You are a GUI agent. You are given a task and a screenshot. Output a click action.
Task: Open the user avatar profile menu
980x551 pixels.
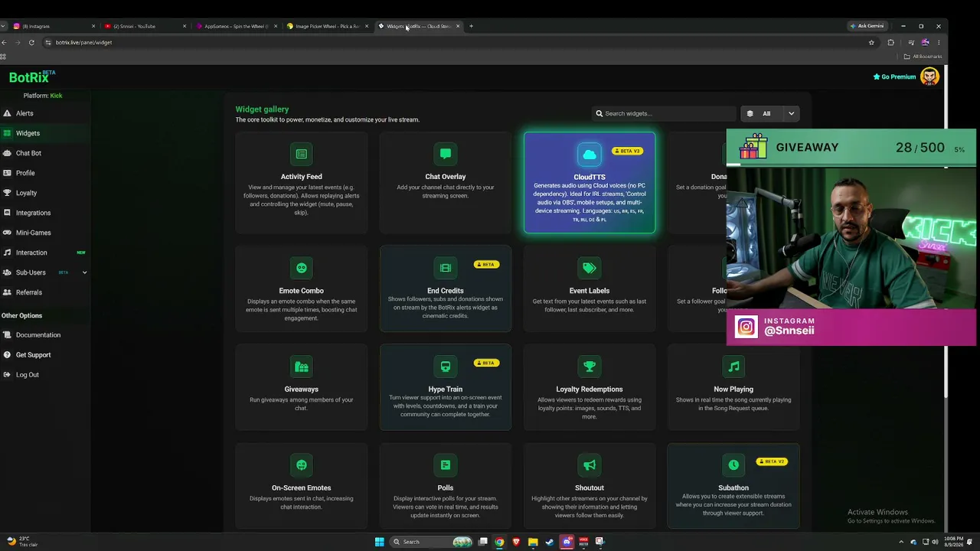coord(929,77)
